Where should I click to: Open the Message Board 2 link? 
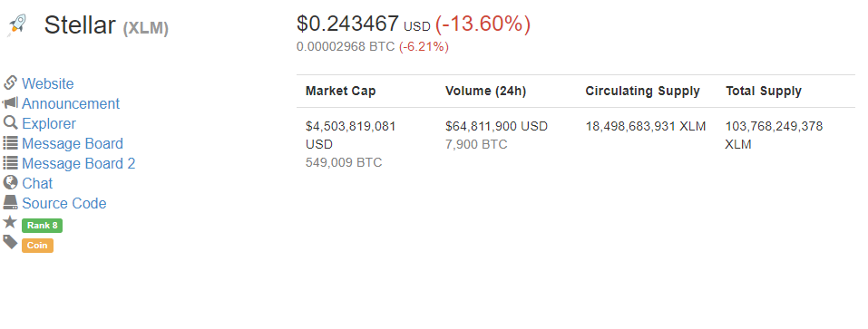point(79,163)
